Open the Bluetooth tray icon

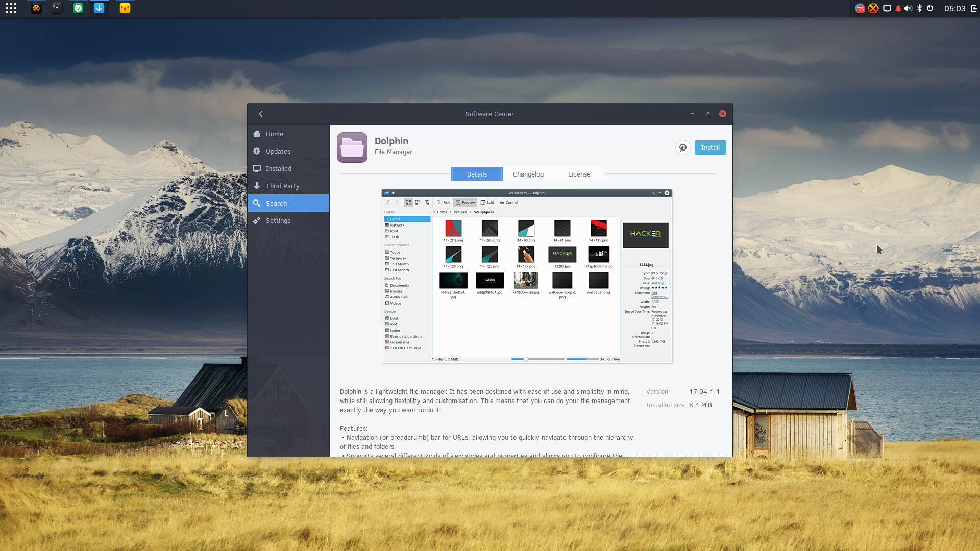tap(920, 8)
